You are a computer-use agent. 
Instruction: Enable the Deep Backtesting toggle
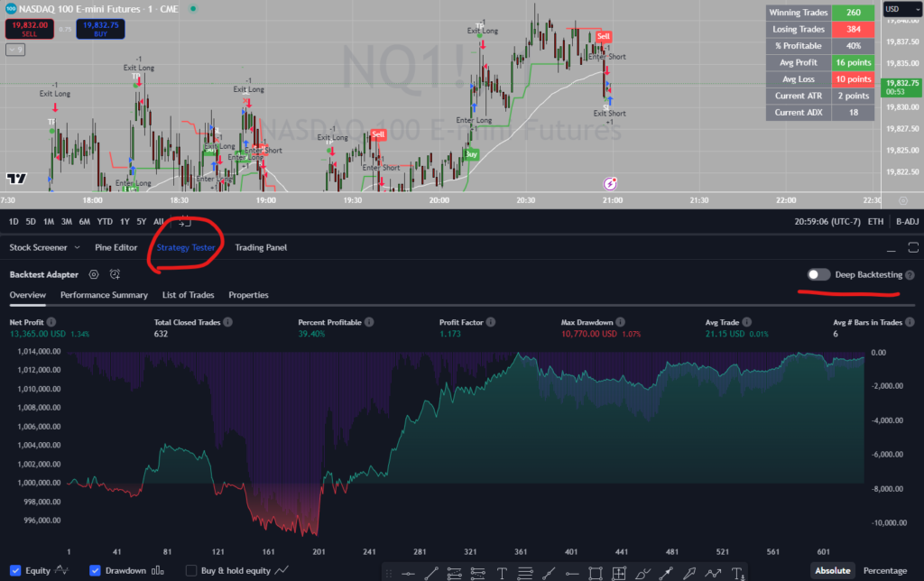[x=818, y=275]
